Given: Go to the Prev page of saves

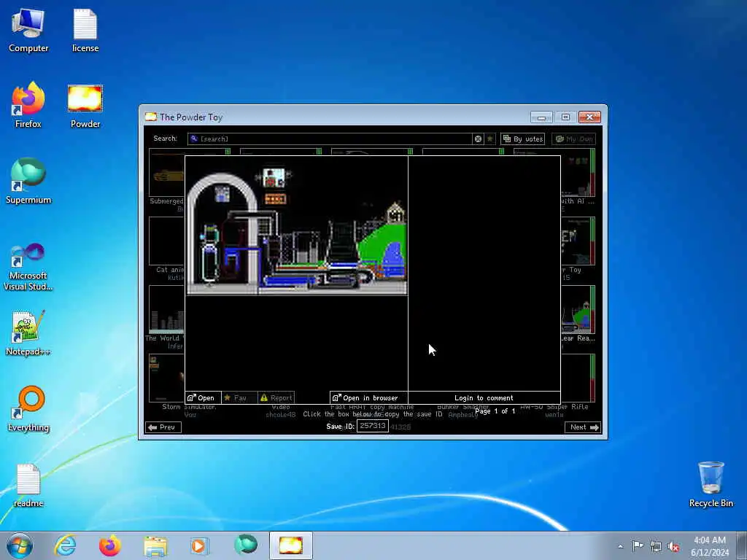Looking at the screenshot, I should click(x=163, y=427).
